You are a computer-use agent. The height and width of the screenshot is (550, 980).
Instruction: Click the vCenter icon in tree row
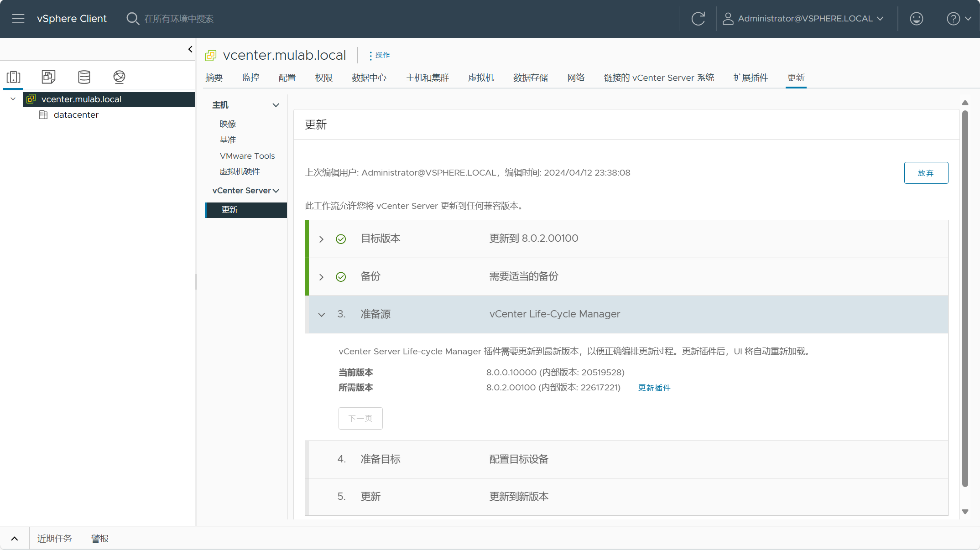31,99
